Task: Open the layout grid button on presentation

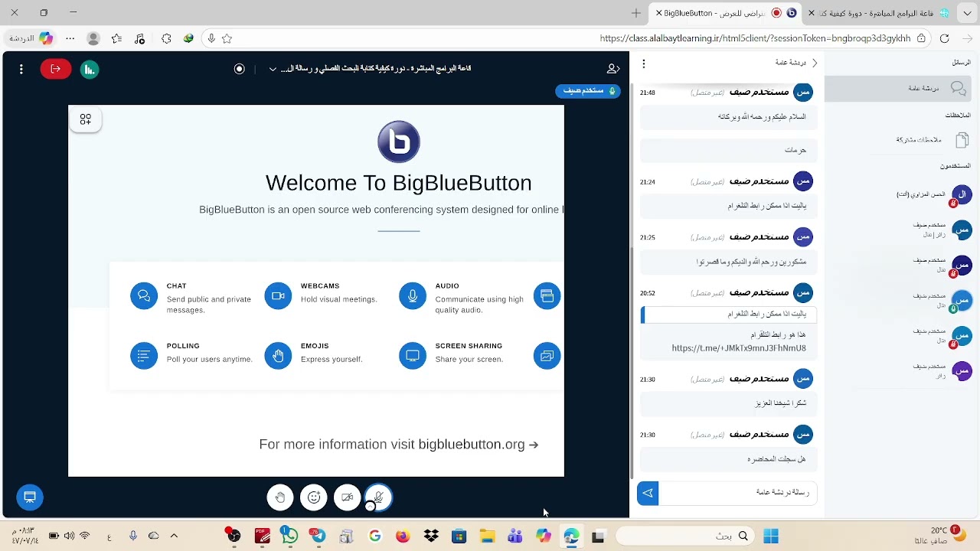Action: pos(86,119)
